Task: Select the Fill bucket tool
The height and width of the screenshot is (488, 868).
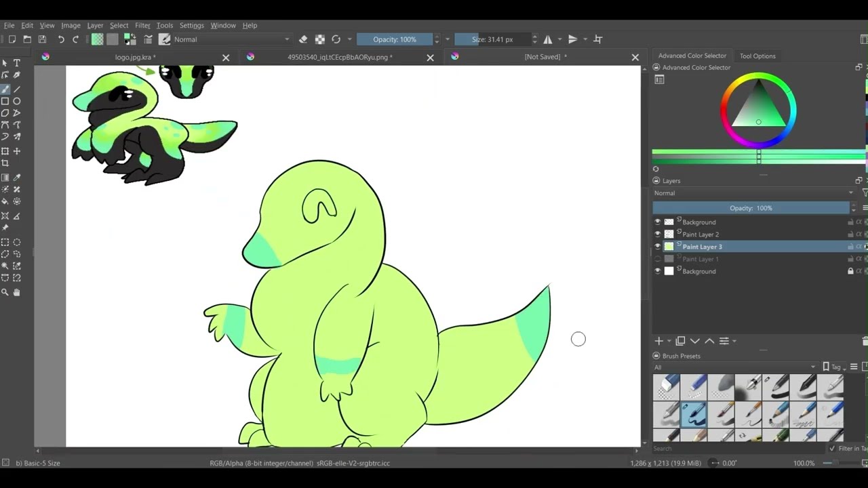Action: coord(5,201)
